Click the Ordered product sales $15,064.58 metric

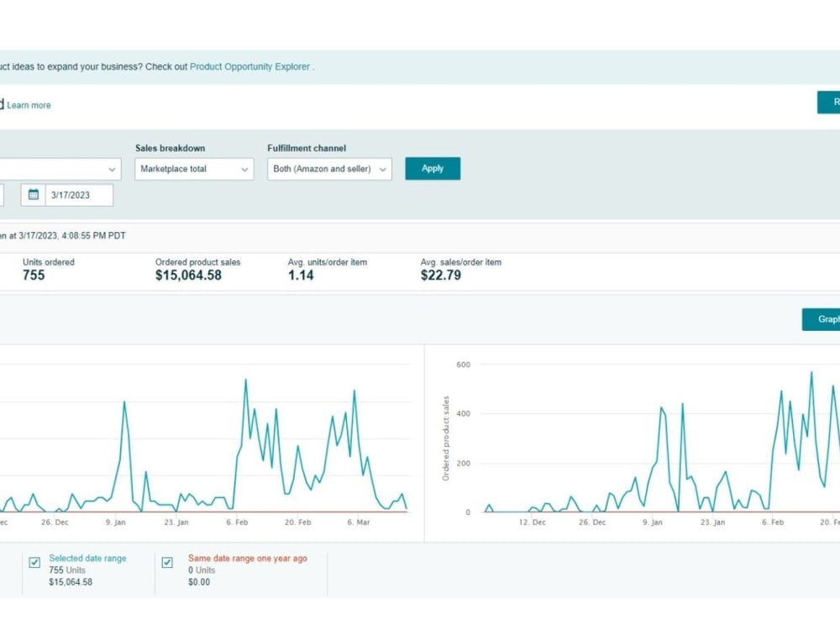tap(197, 270)
